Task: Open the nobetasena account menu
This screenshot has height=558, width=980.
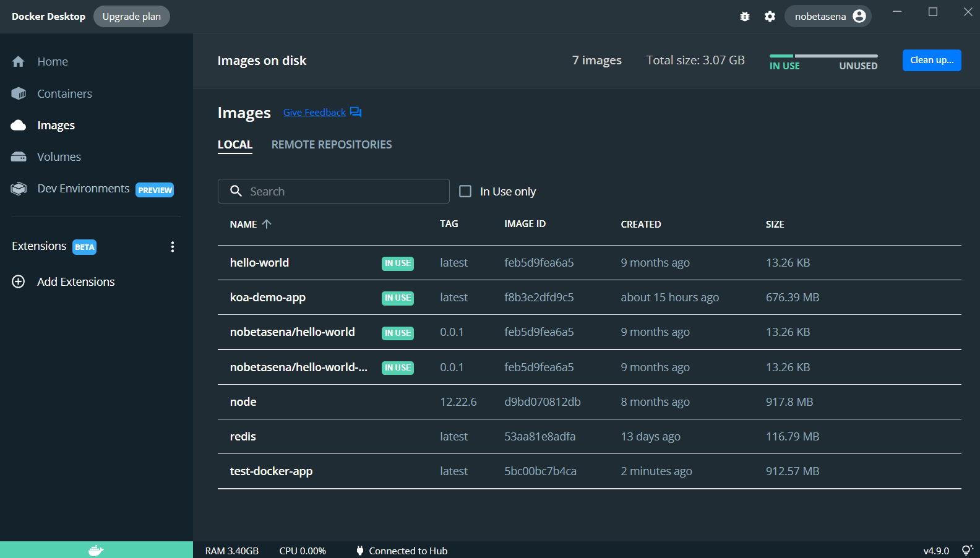Action: (x=828, y=17)
